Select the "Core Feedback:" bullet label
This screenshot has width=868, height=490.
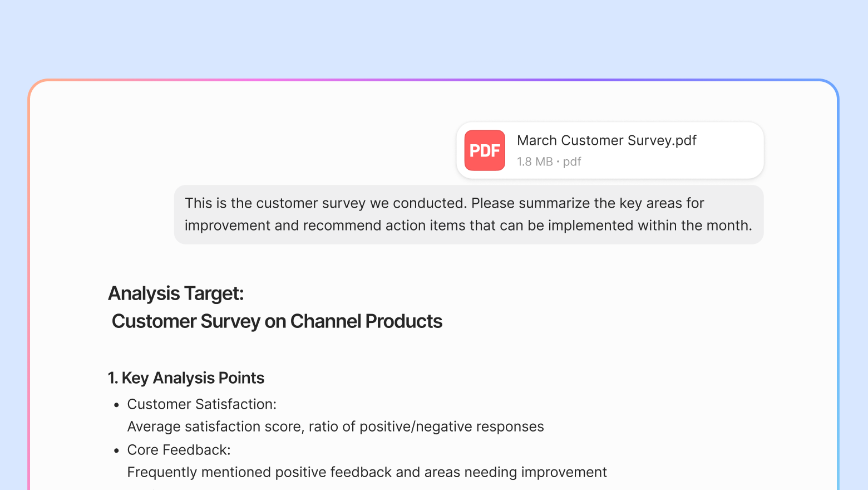(x=179, y=450)
